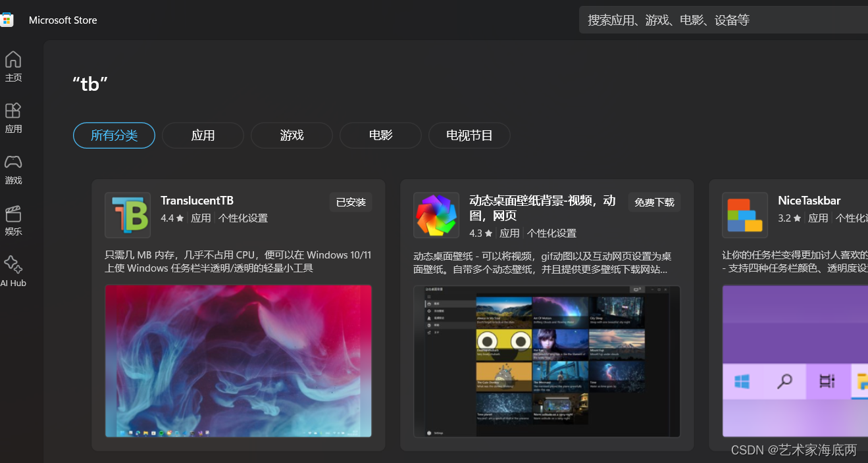The width and height of the screenshot is (868, 463).
Task: Select the 应用 filter tab
Action: [x=203, y=135]
